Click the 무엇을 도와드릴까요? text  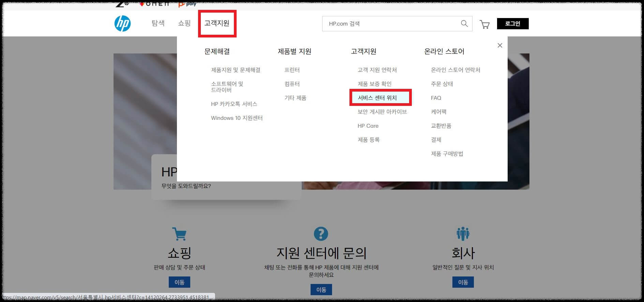click(186, 186)
